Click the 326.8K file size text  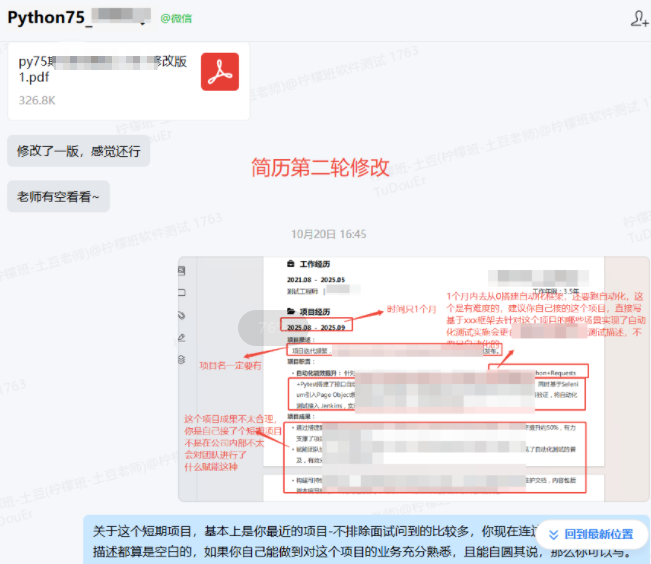[37, 101]
